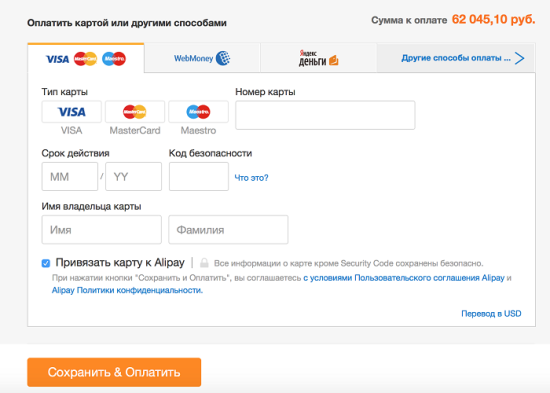The height and width of the screenshot is (393, 550).
Task: Switch to the WebMoney payment tab
Action: [x=202, y=58]
